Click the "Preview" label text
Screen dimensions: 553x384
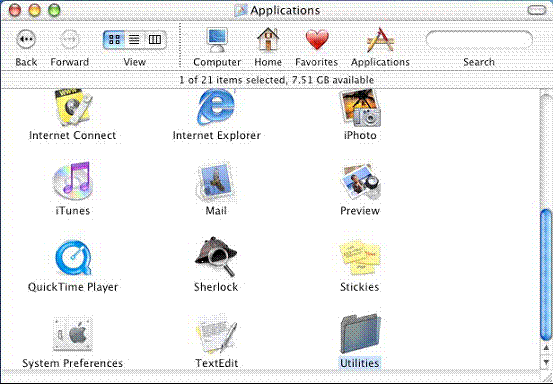(x=360, y=211)
